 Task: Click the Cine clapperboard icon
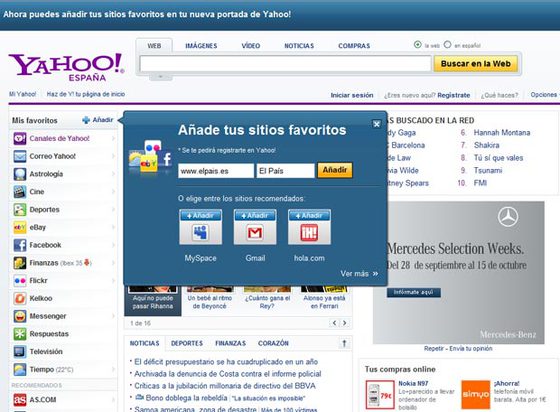click(x=20, y=192)
